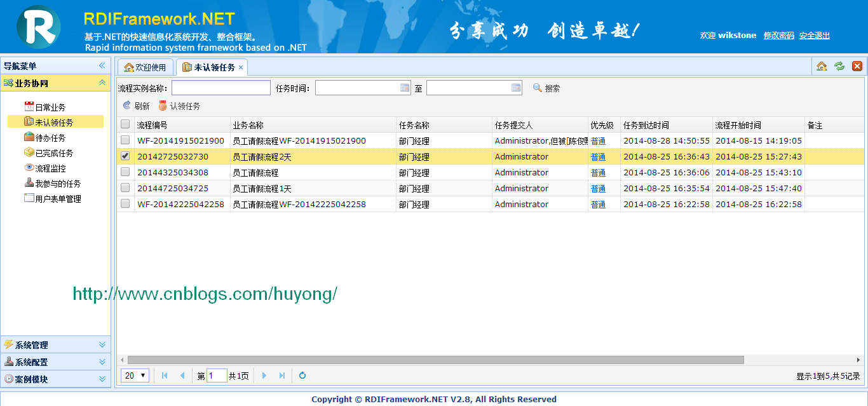This screenshot has width=868, height=406.
Task: Check row WF-20141915021900 checkbox
Action: 125,140
